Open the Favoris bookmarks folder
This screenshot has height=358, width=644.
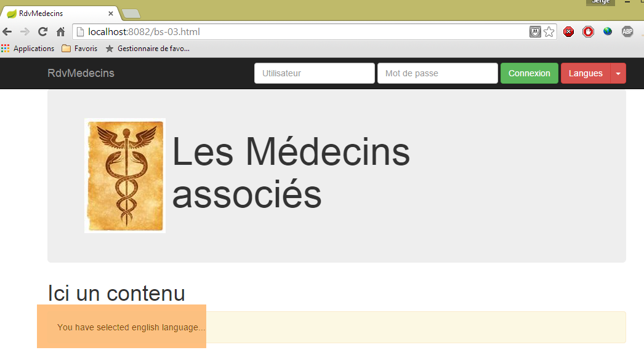(x=79, y=49)
